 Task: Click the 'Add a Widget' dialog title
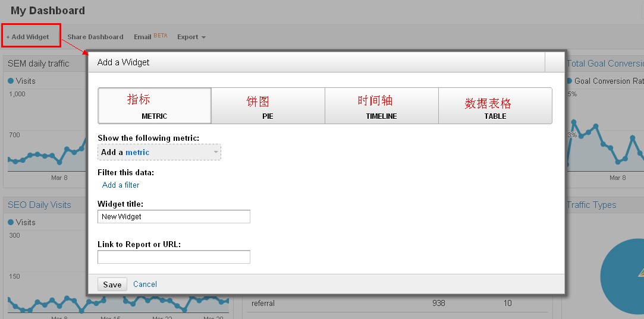(123, 62)
